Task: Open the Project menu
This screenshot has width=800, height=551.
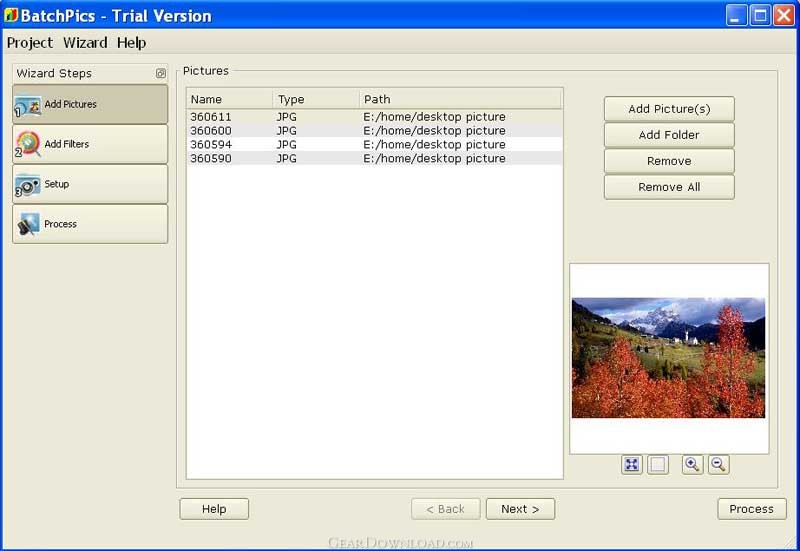Action: pyautogui.click(x=30, y=43)
